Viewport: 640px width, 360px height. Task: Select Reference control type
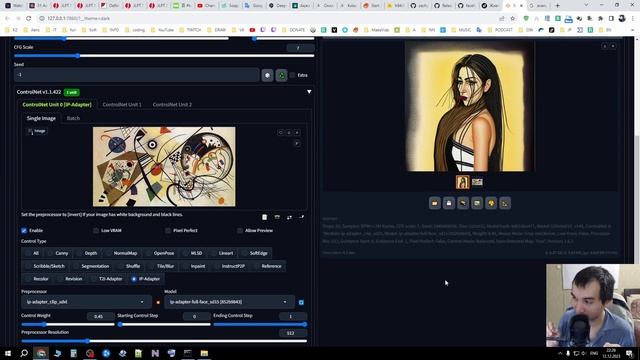tap(267, 266)
